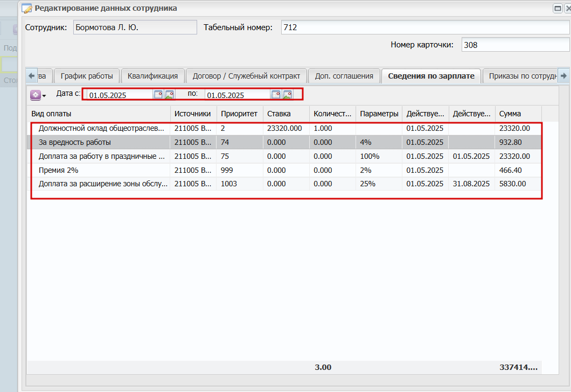
Task: Click the Сумма cell 932.80
Action: (x=518, y=142)
